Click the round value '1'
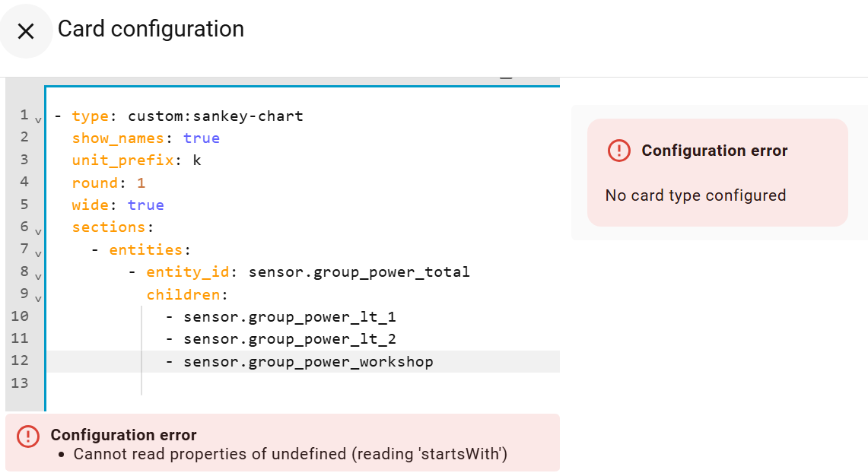 coord(141,183)
